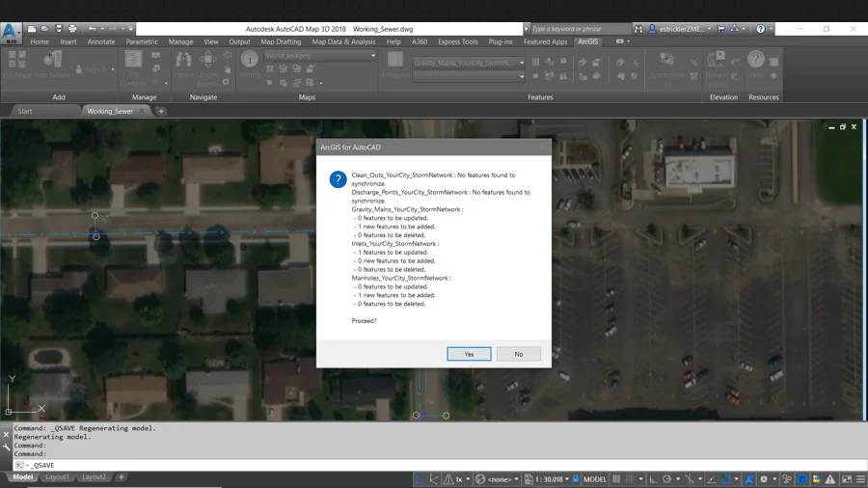Click the Undo arrow icon
The width and height of the screenshot is (868, 488).
93,29
